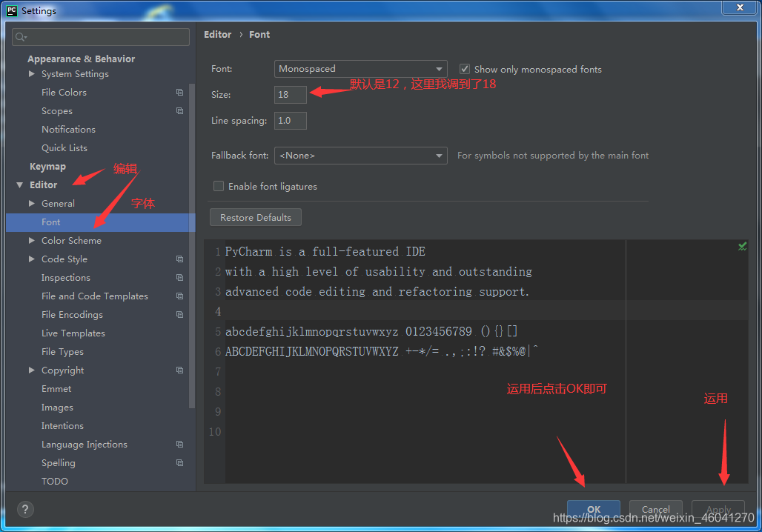Image resolution: width=762 pixels, height=532 pixels.
Task: Open the Fallback font dropdown
Action: tap(360, 156)
